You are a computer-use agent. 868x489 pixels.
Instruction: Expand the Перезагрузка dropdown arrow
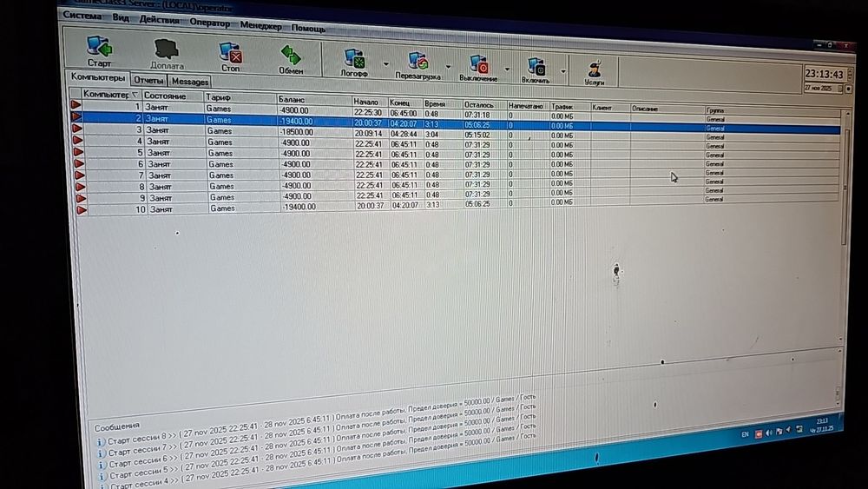coord(449,67)
